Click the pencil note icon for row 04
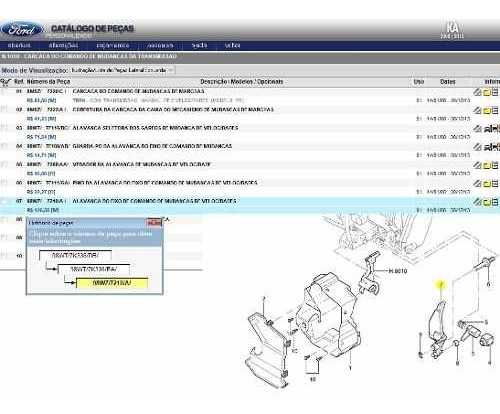Viewport: 500px width, 414px height. [477, 147]
